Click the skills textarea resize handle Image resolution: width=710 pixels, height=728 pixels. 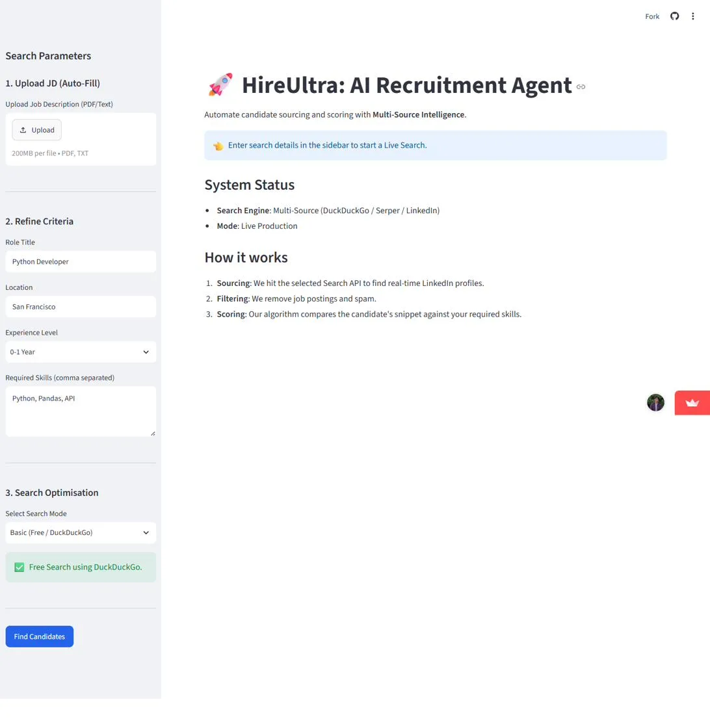click(153, 433)
